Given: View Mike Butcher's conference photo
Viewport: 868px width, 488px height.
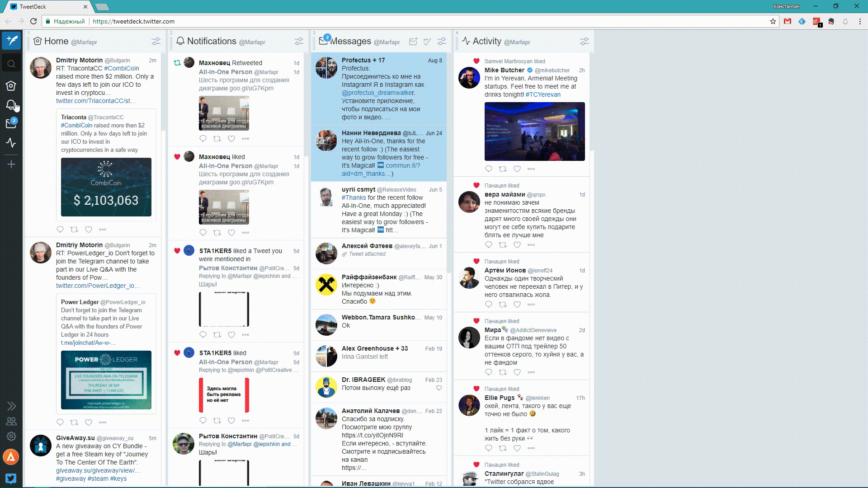Looking at the screenshot, I should (x=534, y=131).
